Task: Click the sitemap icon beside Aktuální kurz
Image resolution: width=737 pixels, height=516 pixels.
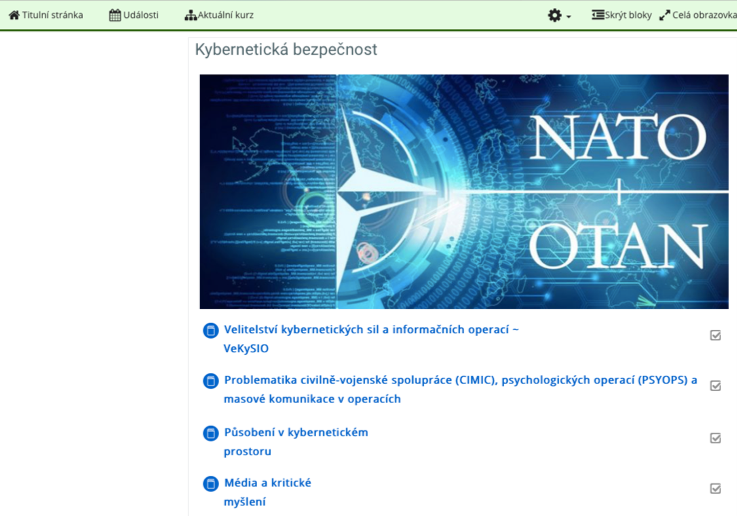Action: [x=190, y=15]
